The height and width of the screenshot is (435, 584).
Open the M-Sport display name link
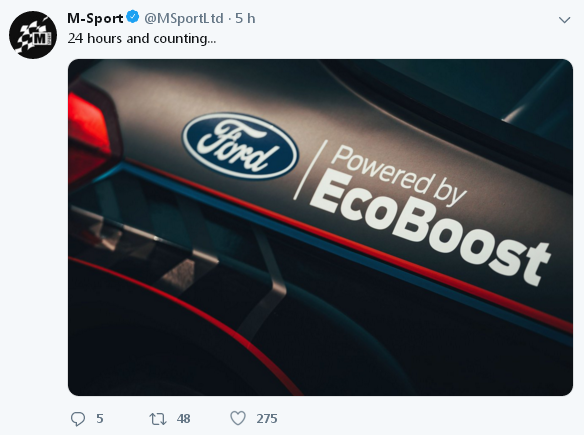tap(95, 18)
